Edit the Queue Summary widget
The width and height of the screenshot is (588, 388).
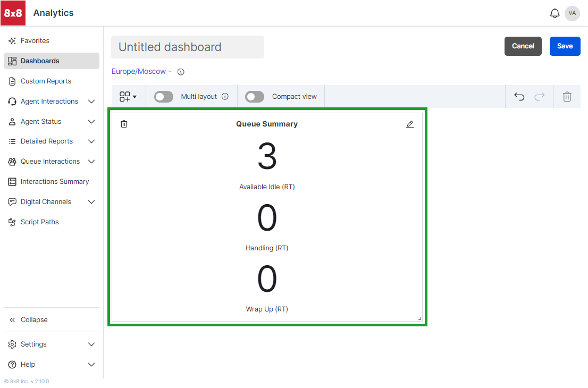(410, 123)
